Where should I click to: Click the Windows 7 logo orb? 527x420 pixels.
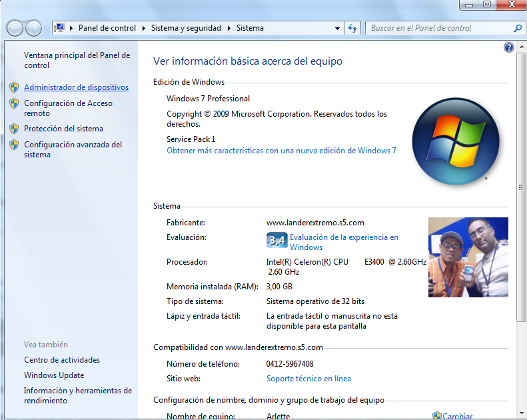click(x=456, y=141)
